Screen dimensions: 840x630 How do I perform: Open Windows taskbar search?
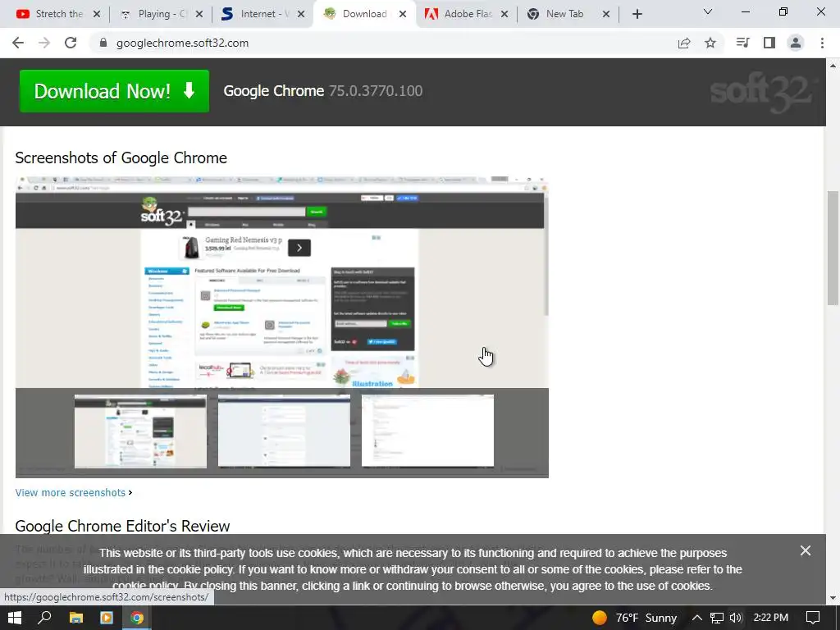pos(45,618)
